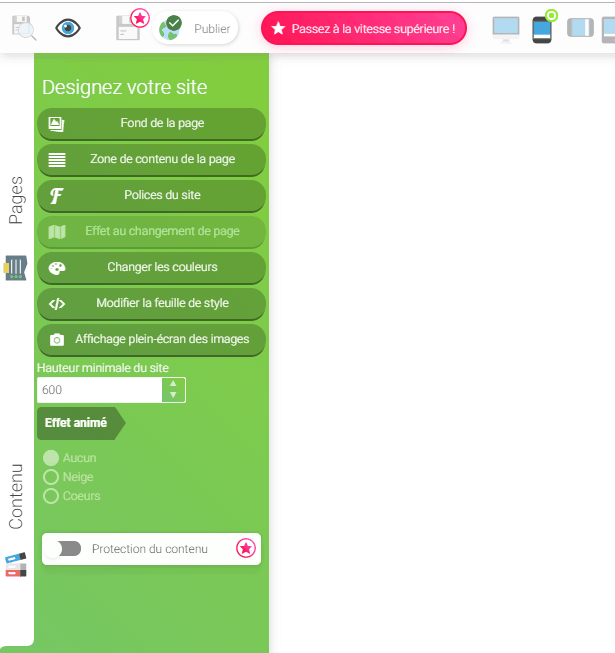Click the Publier button
The image size is (615, 653).
[x=195, y=28]
